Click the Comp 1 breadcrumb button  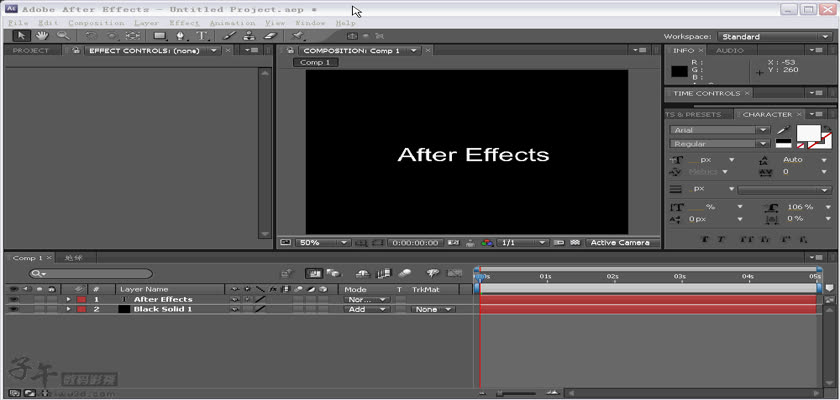tap(315, 63)
